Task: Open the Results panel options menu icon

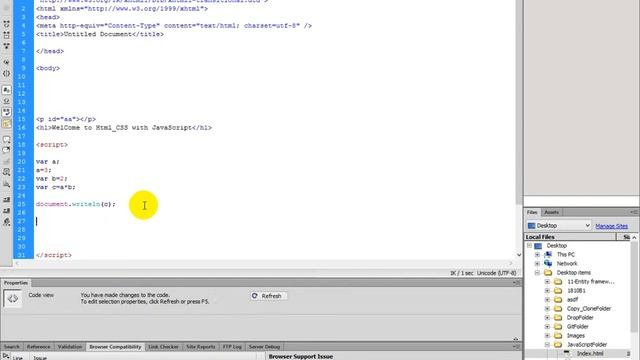Action: 517,347
